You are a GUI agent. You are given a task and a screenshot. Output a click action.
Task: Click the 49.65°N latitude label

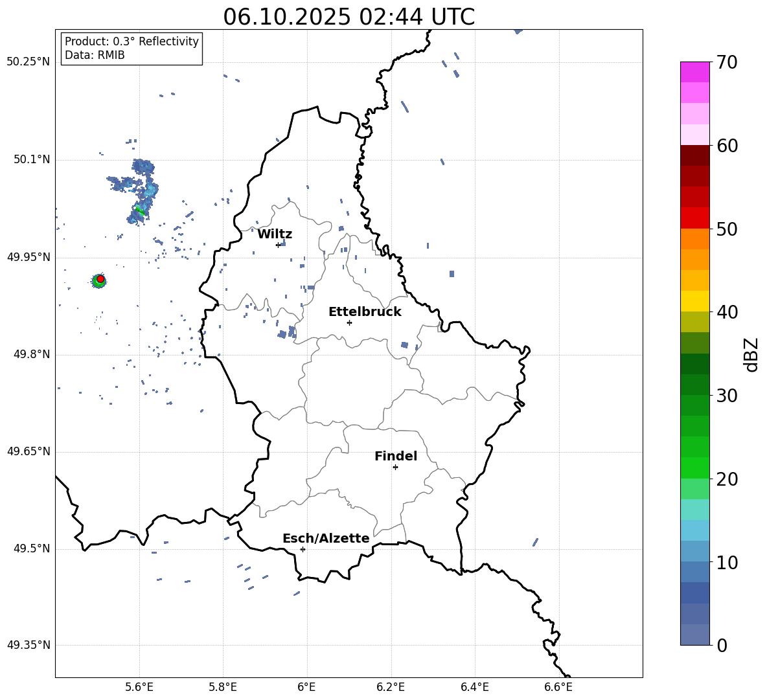(x=29, y=451)
